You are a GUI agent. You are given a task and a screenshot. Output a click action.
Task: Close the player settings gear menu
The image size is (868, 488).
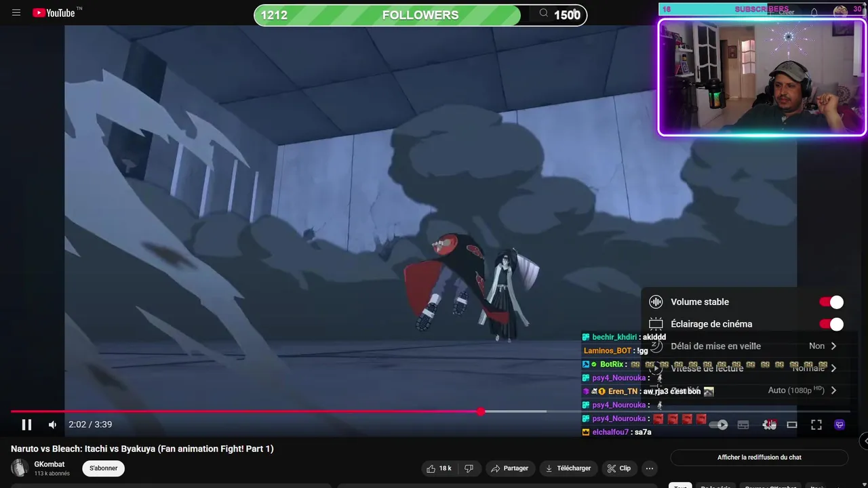coord(769,425)
